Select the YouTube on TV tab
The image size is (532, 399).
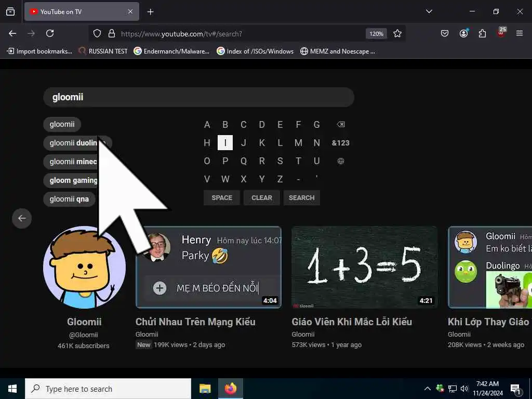click(82, 11)
